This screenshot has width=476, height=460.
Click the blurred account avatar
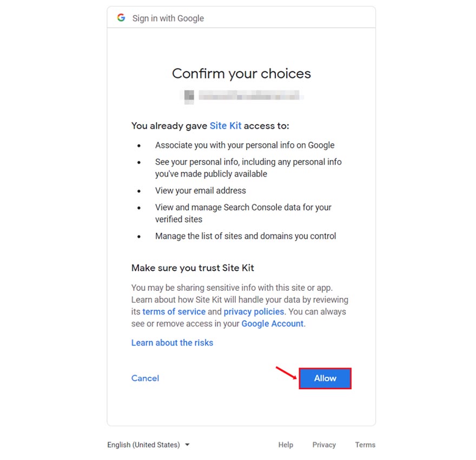coord(189,97)
